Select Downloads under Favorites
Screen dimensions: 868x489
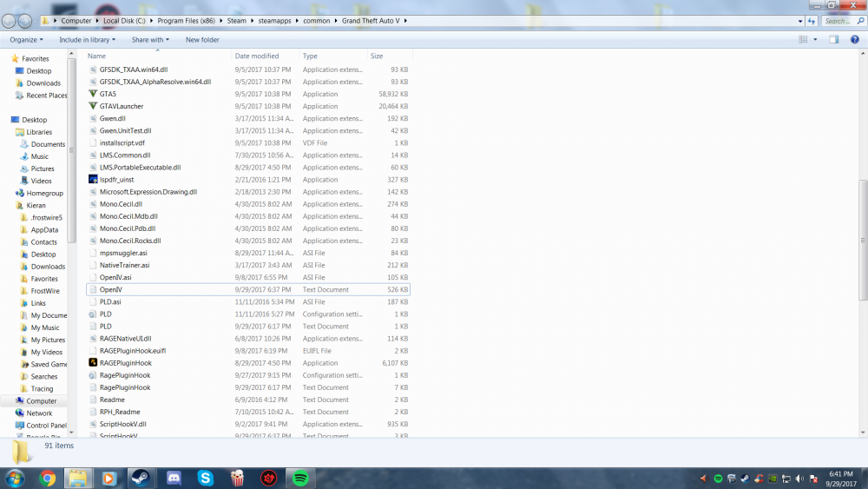(43, 83)
